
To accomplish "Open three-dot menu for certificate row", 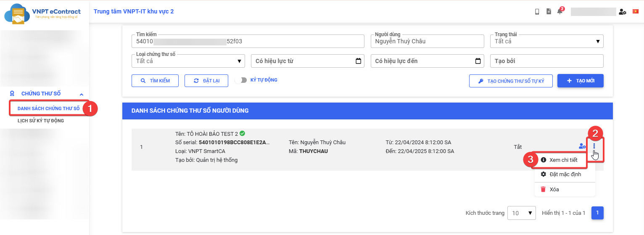I will (x=594, y=146).
